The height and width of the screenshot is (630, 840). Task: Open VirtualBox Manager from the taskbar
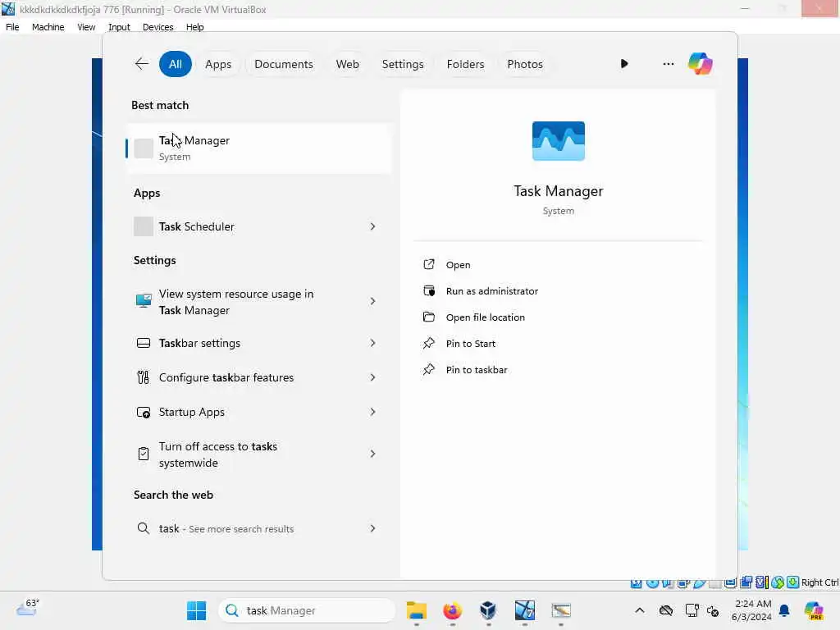pos(488,610)
